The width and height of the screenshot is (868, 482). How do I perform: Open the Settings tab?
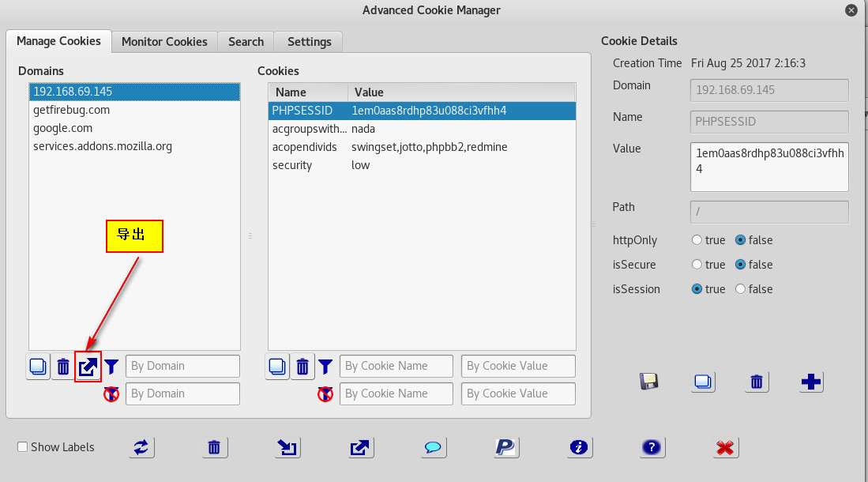(x=309, y=42)
